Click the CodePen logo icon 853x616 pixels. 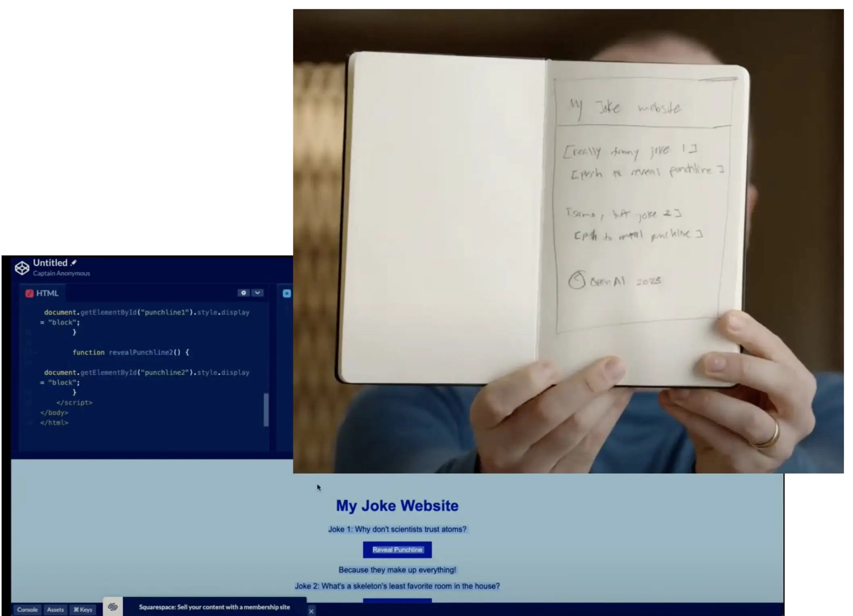[22, 268]
